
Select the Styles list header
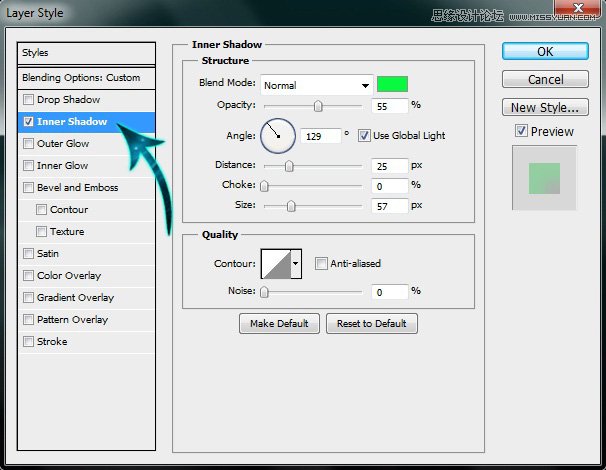87,53
